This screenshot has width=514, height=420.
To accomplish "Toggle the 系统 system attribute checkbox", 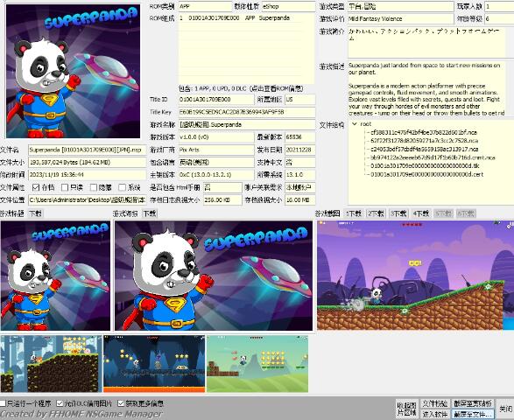I will click(122, 187).
